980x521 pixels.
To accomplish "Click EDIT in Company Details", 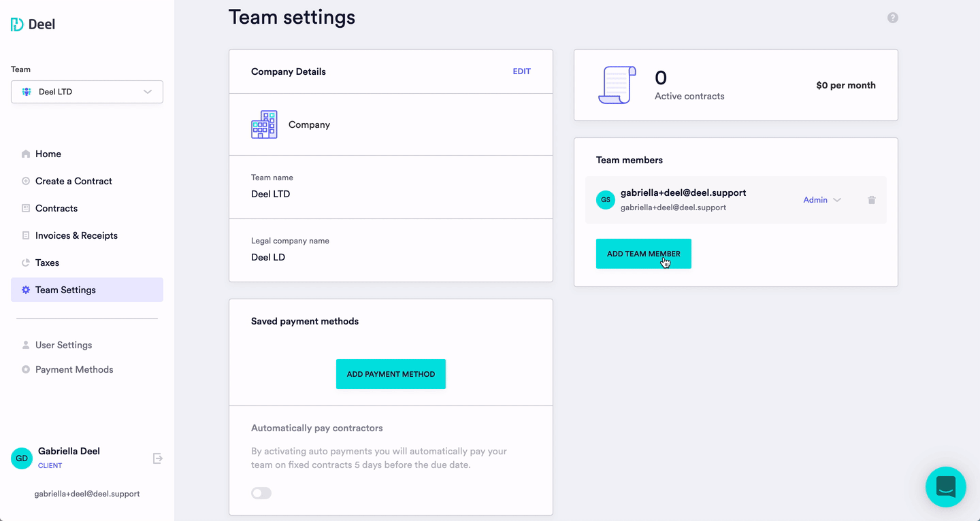I will pos(521,71).
